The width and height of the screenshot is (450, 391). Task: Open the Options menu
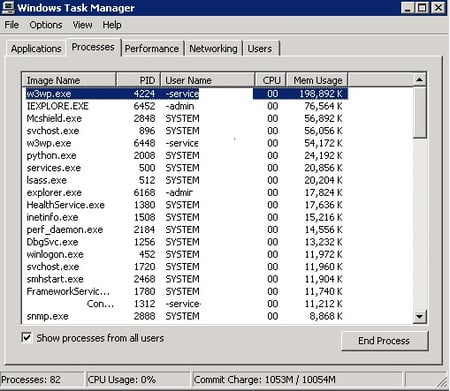(46, 25)
